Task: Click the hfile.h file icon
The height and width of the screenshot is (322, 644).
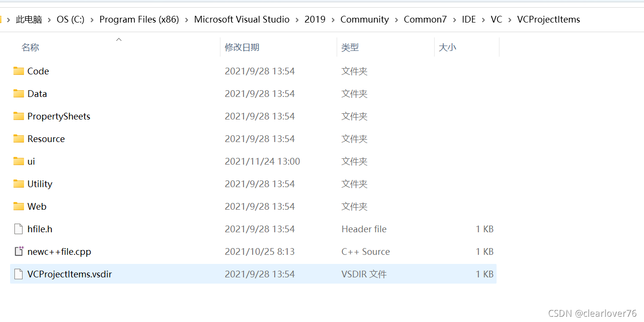Action: (x=19, y=229)
